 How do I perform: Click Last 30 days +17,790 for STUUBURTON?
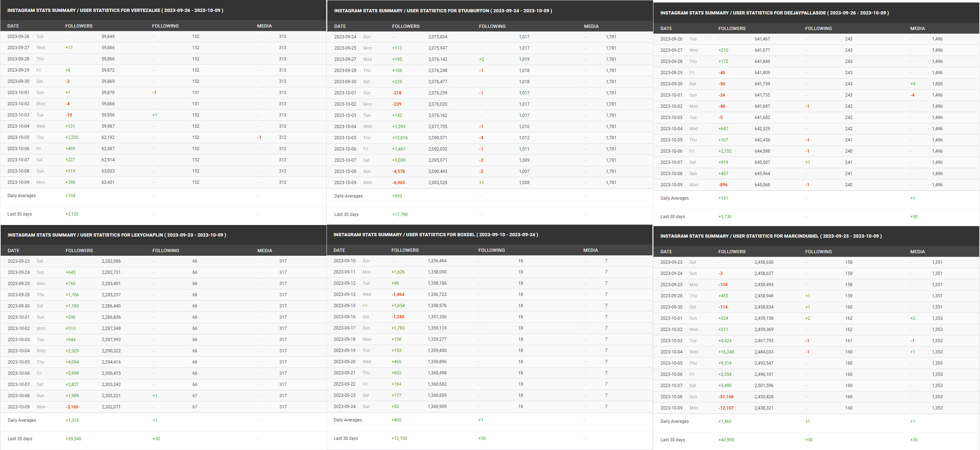click(x=399, y=215)
